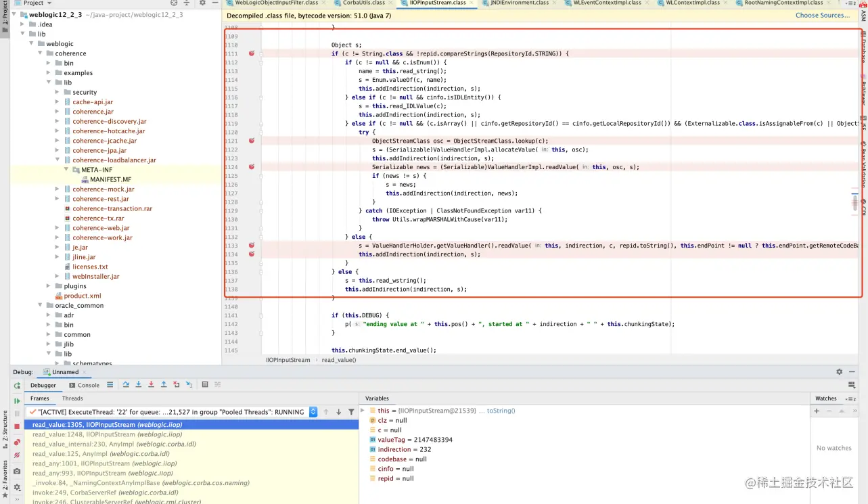Image resolution: width=868 pixels, height=504 pixels.
Task: Toggle breakpoint beside the readValue Serializable news line
Action: point(252,166)
